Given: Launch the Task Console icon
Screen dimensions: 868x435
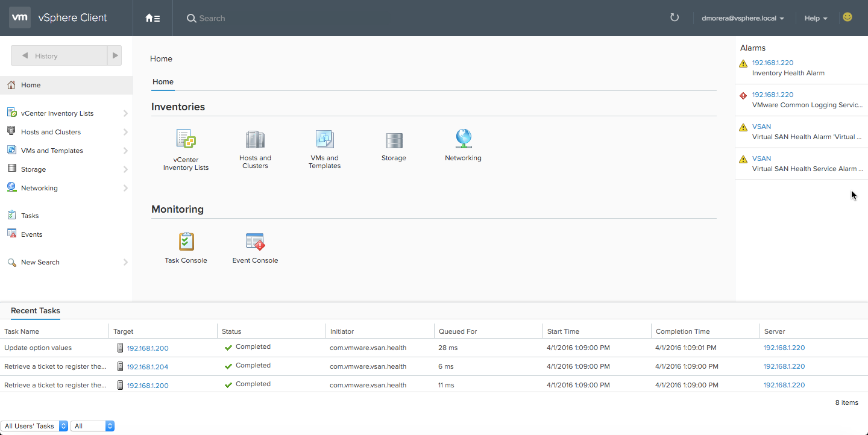Looking at the screenshot, I should click(x=186, y=242).
